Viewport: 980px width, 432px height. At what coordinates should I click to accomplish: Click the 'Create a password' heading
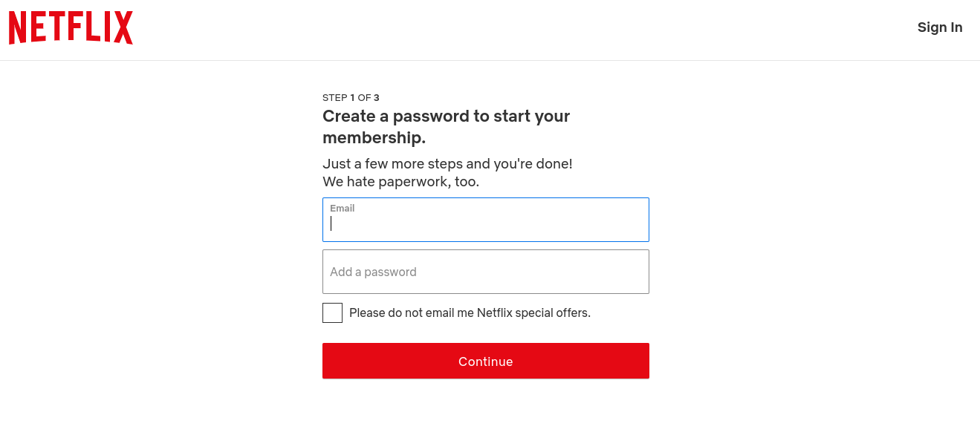pyautogui.click(x=446, y=126)
